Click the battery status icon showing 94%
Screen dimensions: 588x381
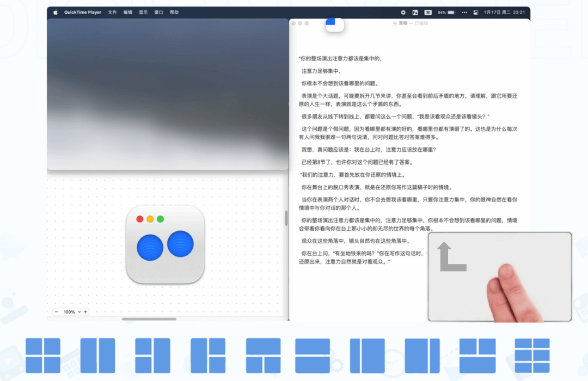[446, 12]
